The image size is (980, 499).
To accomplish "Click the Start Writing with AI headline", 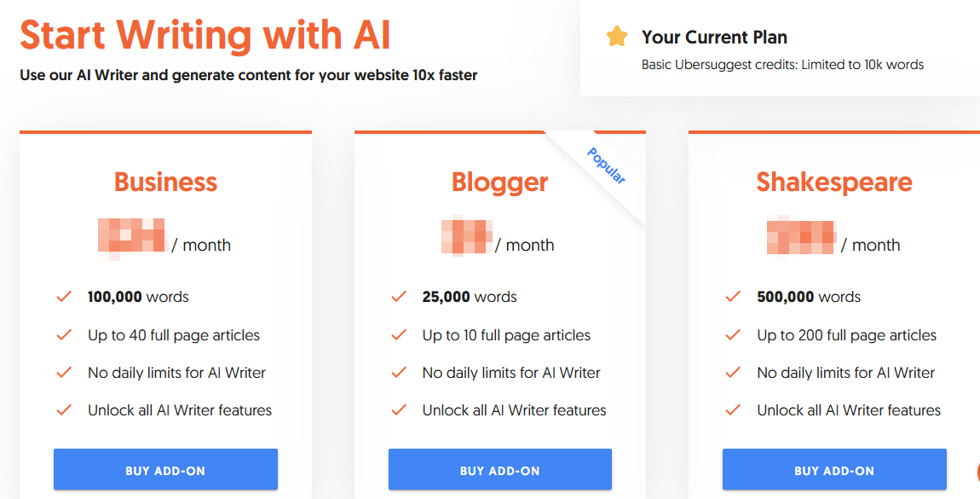I will [x=205, y=35].
